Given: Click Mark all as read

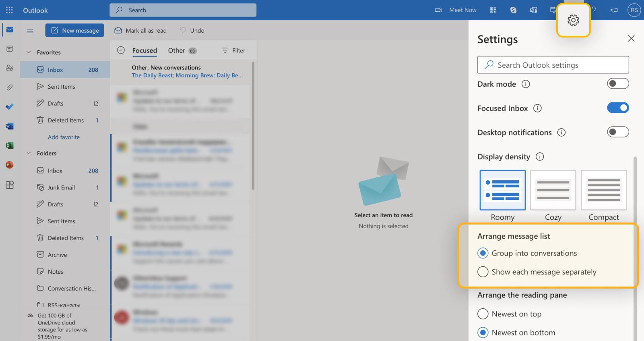Looking at the screenshot, I should coord(140,31).
